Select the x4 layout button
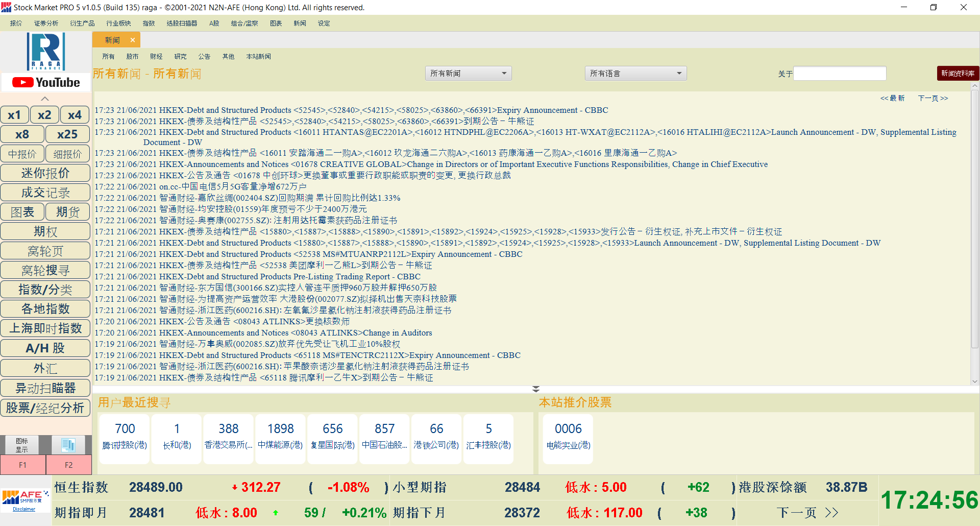980x526 pixels. 75,115
